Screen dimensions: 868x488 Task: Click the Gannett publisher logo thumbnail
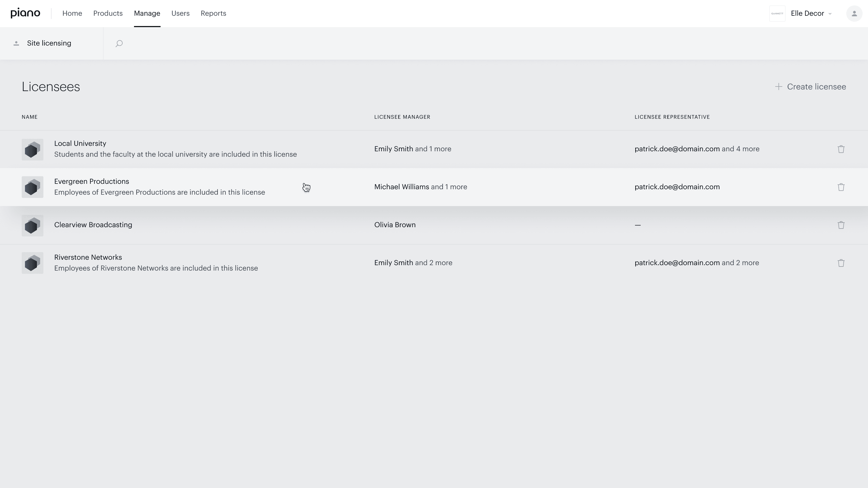(777, 14)
